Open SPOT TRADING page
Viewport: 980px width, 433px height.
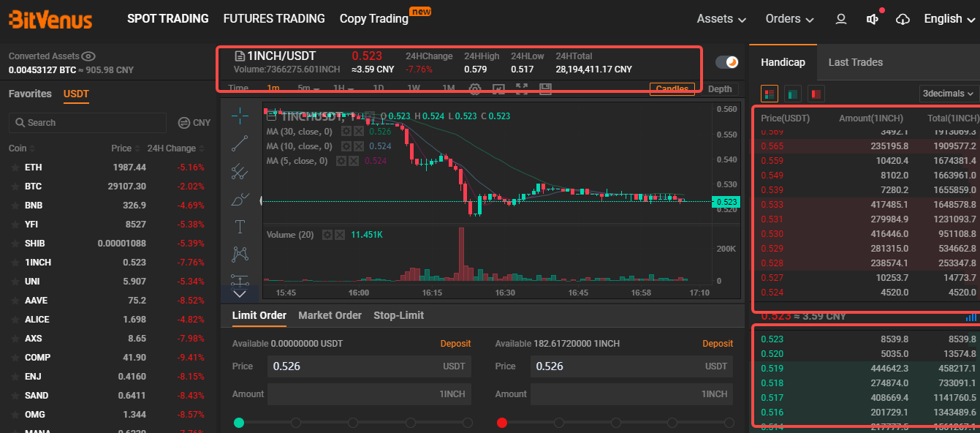click(x=168, y=19)
